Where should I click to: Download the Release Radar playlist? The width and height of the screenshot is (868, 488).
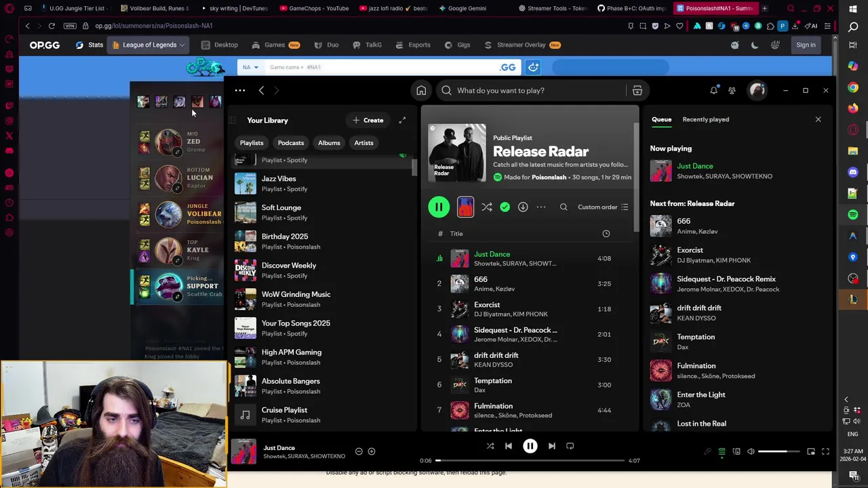(x=523, y=207)
